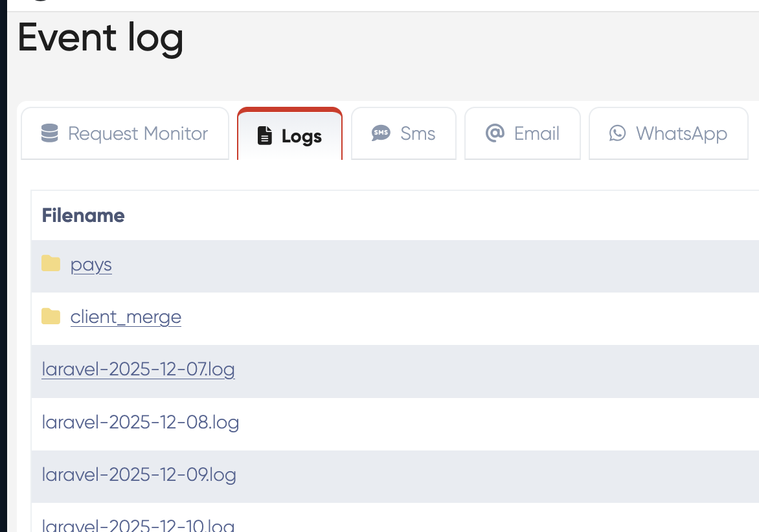This screenshot has height=532, width=759.
Task: Open laravel-2025-12-07.log file
Action: click(138, 370)
